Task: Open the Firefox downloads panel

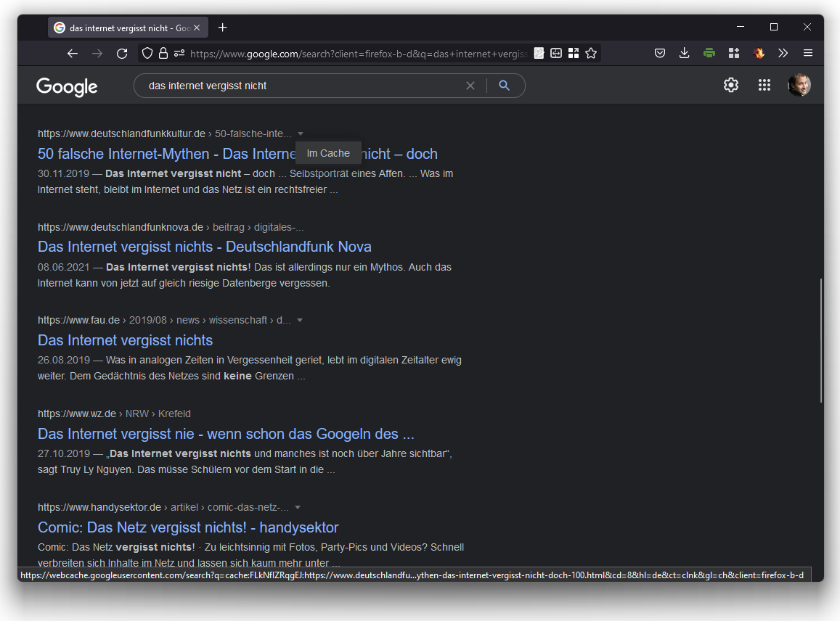Action: point(684,53)
